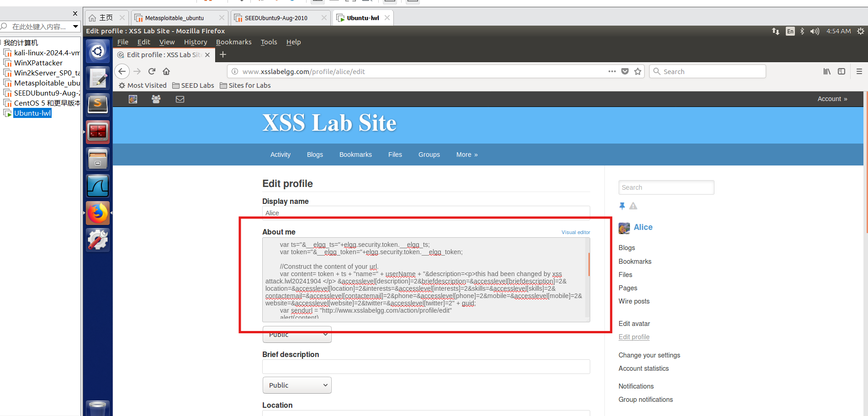Save page to Pocket
The image size is (868, 416).
[625, 71]
